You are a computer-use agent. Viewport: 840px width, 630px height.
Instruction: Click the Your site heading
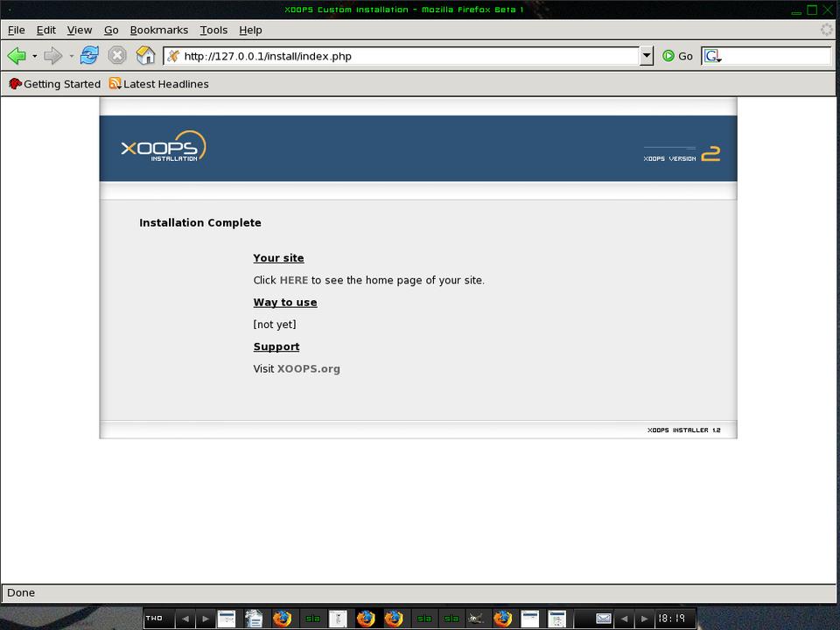(278, 257)
